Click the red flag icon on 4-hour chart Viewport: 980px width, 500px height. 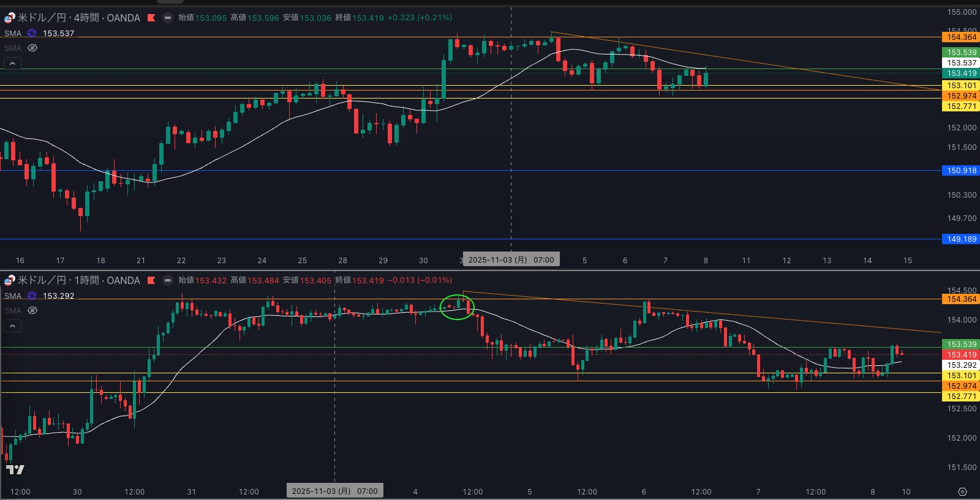pyautogui.click(x=151, y=18)
